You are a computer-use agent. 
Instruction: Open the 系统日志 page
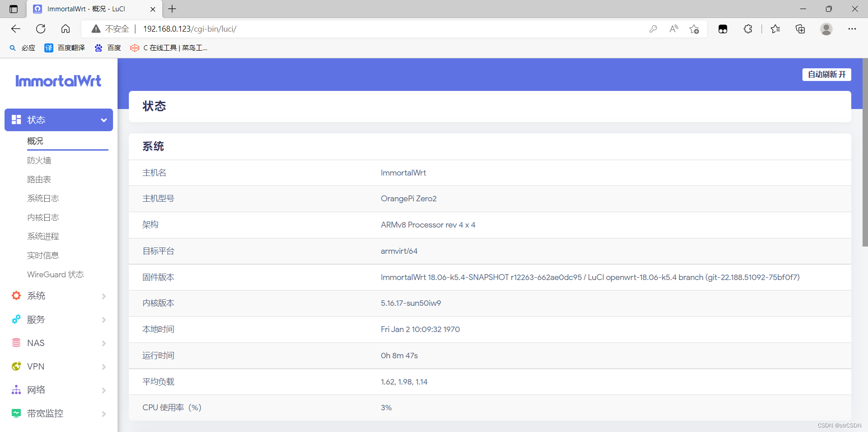tap(43, 199)
